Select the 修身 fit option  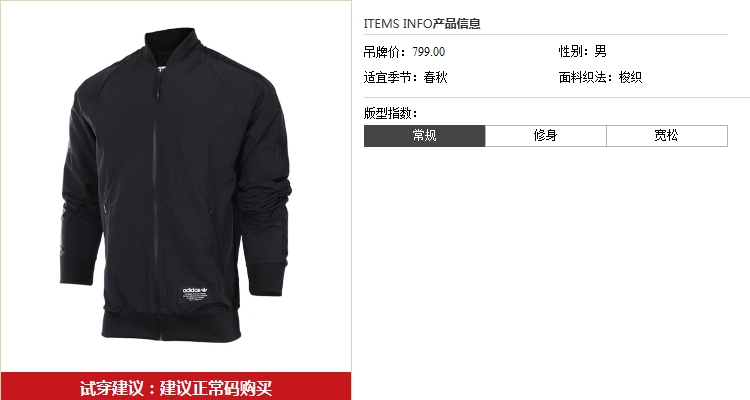point(546,136)
